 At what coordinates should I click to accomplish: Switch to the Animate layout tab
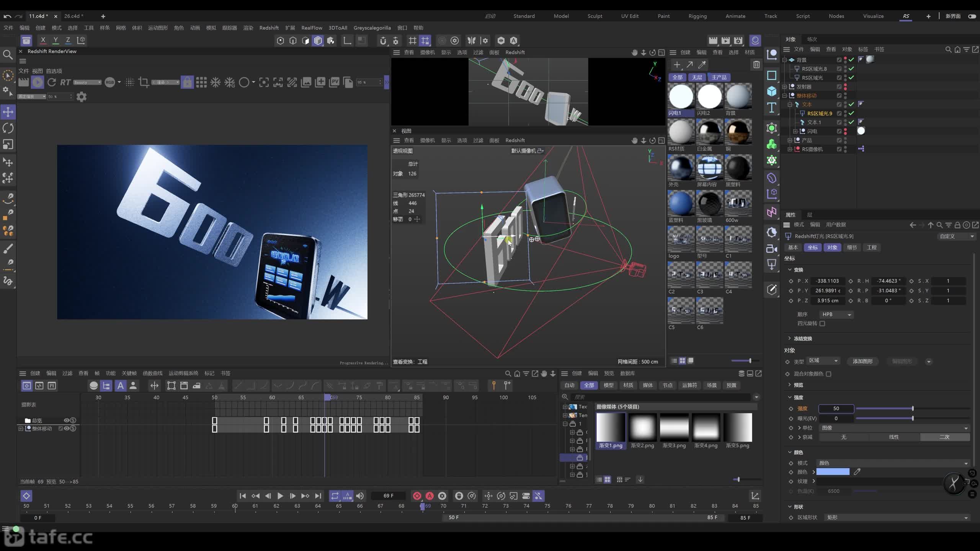point(735,16)
